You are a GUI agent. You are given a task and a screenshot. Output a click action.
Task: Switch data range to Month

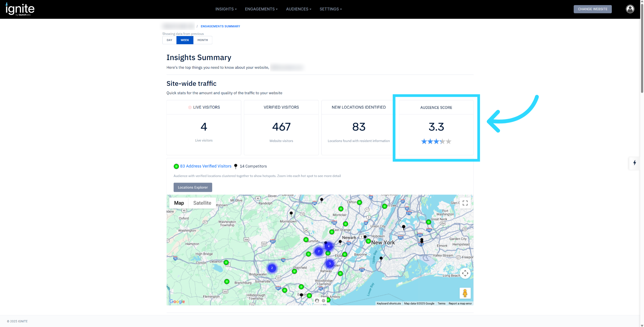[203, 40]
